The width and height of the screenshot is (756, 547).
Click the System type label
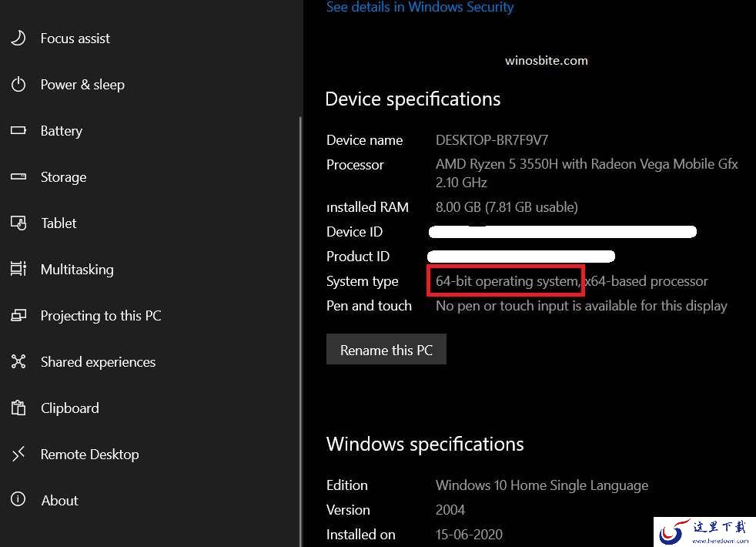coord(362,281)
